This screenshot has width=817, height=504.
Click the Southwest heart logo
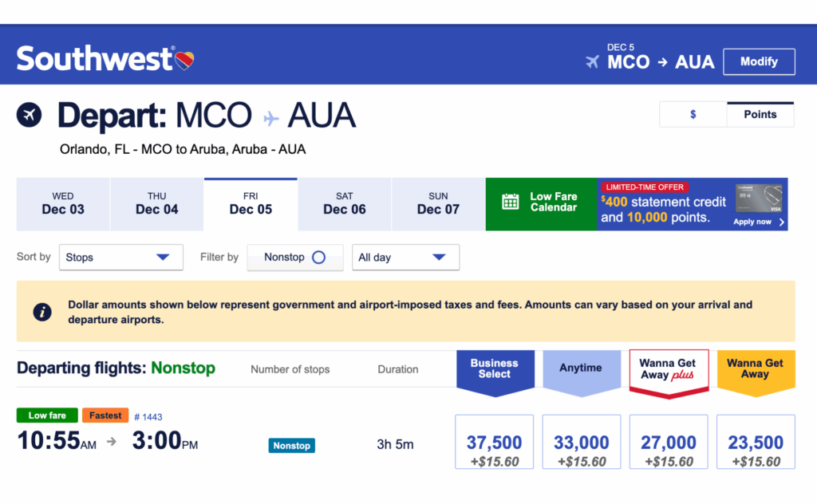(184, 60)
